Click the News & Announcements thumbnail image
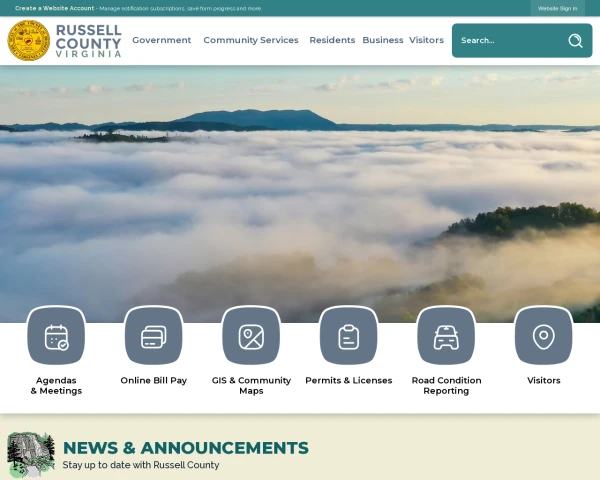The height and width of the screenshot is (480, 600). point(31,455)
